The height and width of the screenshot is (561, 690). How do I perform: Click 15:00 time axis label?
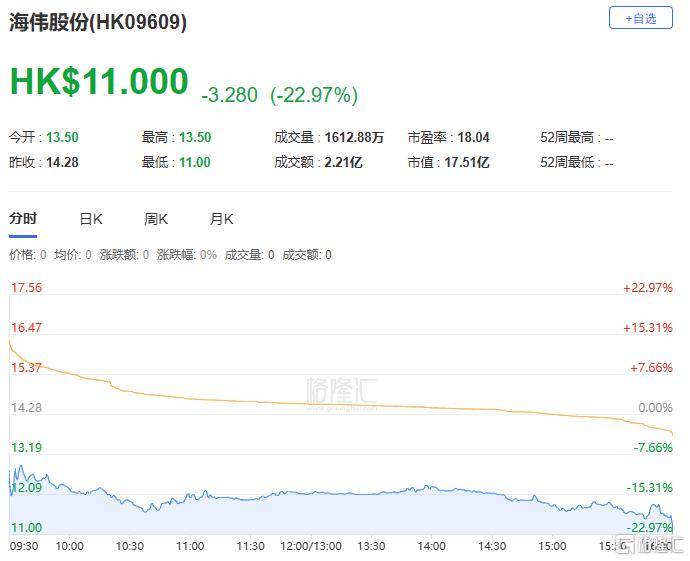(552, 546)
